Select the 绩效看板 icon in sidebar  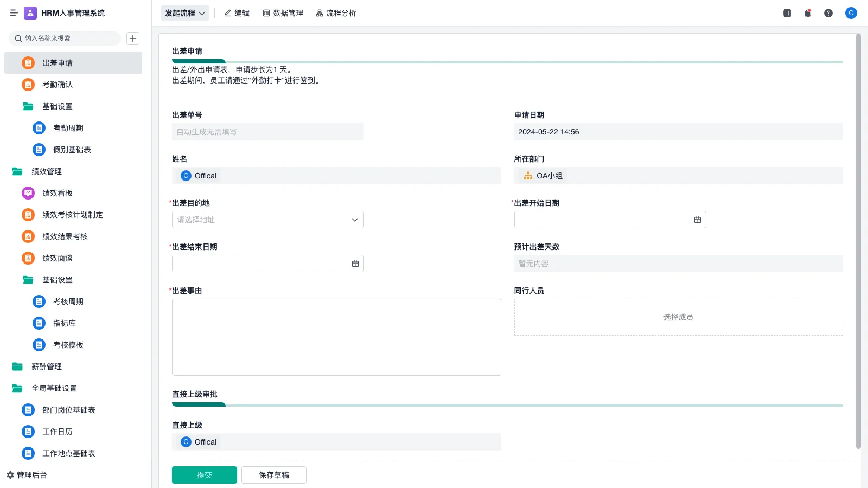click(x=28, y=193)
